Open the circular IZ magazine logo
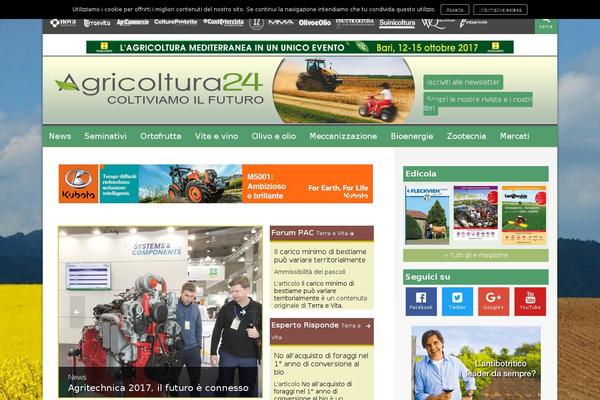Viewport: 600px width, 400px height. 256,24
